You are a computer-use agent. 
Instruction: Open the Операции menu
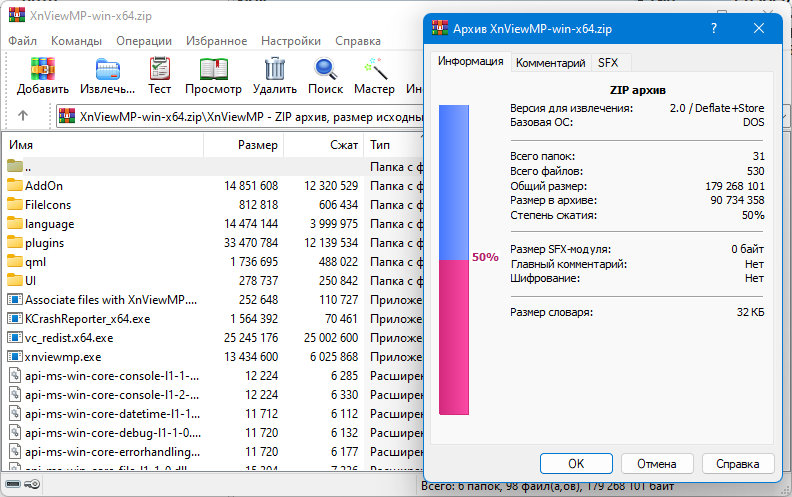pyautogui.click(x=144, y=41)
